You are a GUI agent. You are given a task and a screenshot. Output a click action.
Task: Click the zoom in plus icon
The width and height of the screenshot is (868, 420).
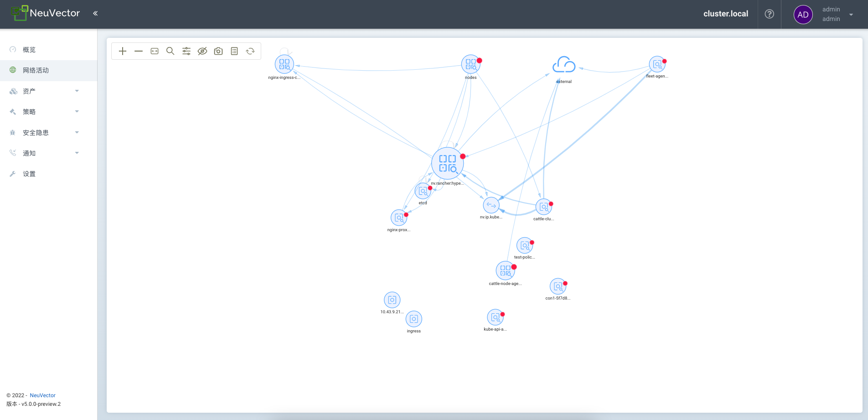[x=123, y=51]
